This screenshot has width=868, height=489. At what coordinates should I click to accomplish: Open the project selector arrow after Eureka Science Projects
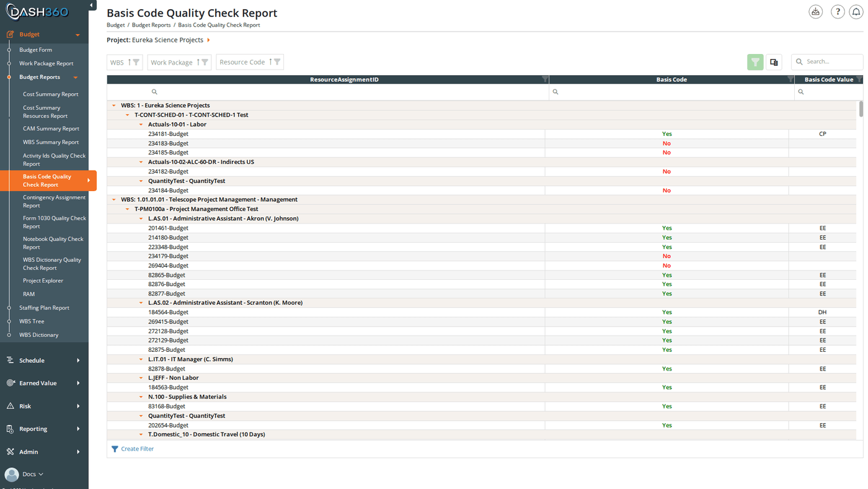pos(208,40)
